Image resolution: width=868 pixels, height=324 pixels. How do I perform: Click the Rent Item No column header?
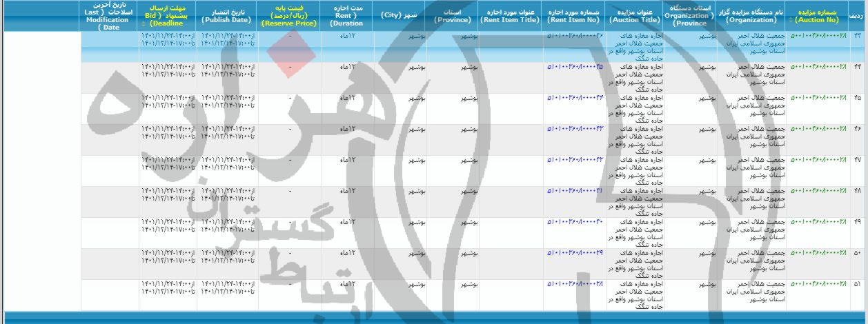[575, 16]
